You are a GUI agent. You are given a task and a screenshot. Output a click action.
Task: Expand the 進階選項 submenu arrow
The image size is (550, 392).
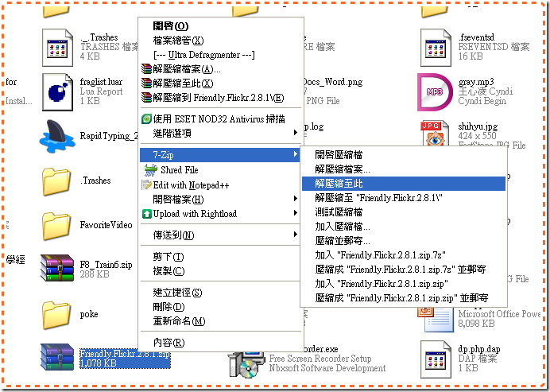pos(296,133)
